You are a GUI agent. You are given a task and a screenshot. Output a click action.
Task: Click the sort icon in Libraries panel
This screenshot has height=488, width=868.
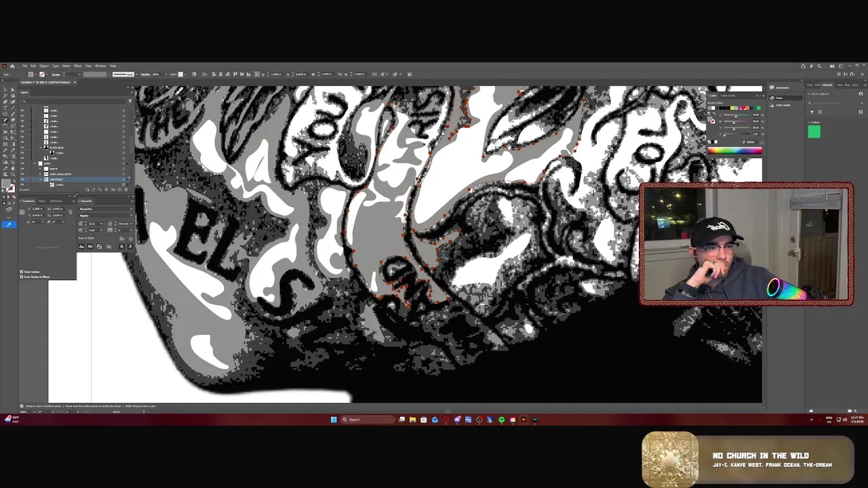[820, 112]
